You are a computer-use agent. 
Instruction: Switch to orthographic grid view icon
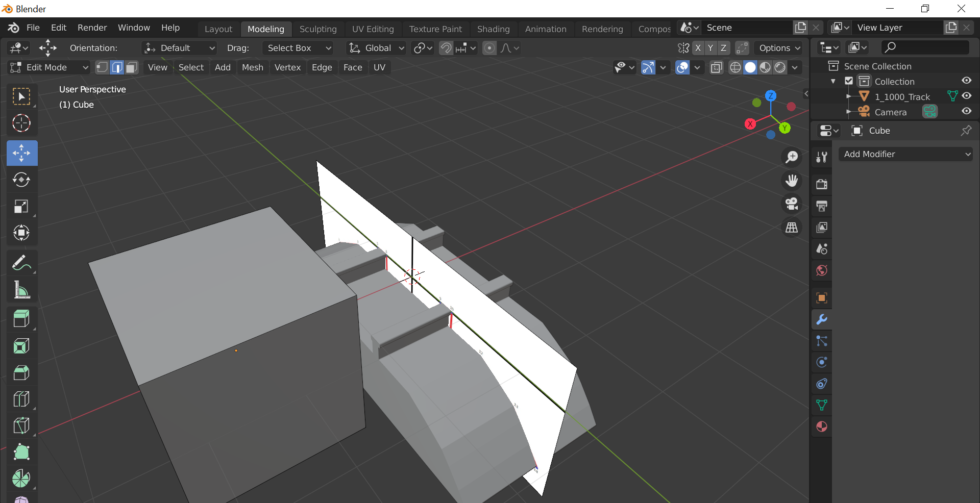tap(792, 228)
